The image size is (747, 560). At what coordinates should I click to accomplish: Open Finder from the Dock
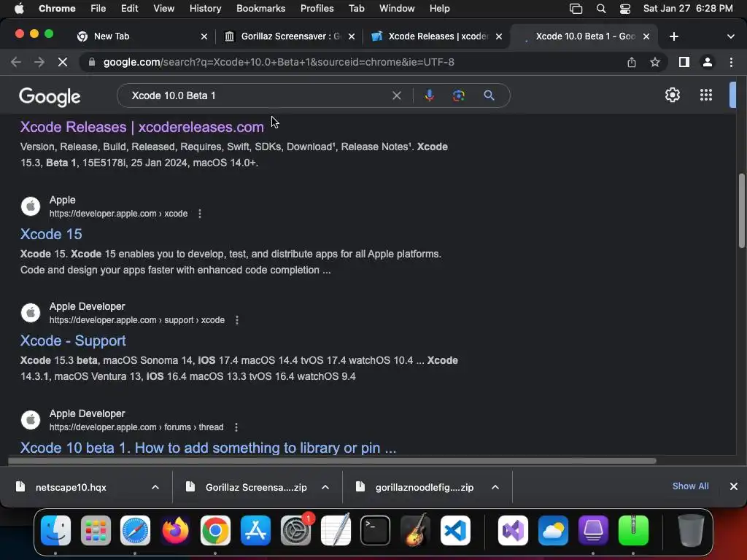point(55,530)
